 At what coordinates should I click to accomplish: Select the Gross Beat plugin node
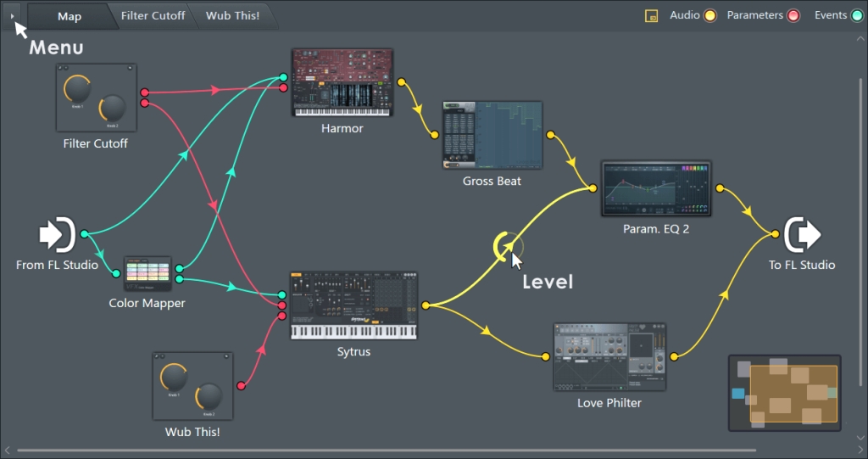[492, 135]
